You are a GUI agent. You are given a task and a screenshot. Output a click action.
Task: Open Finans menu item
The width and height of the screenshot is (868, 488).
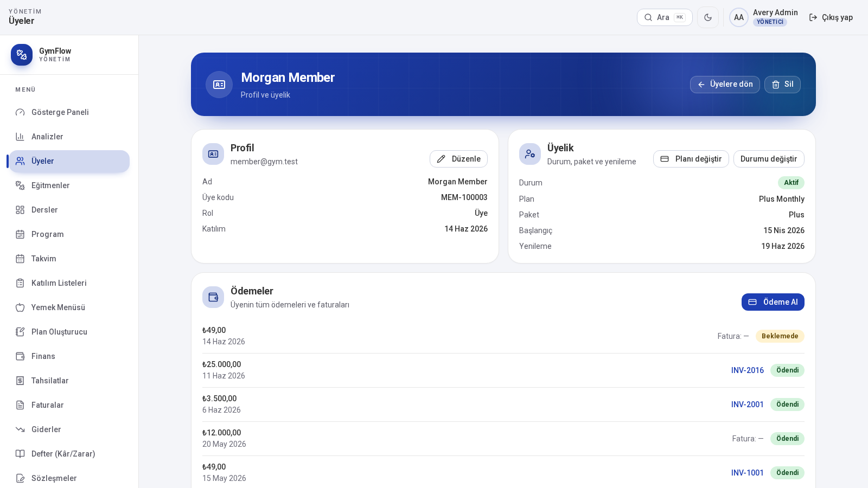(x=69, y=356)
